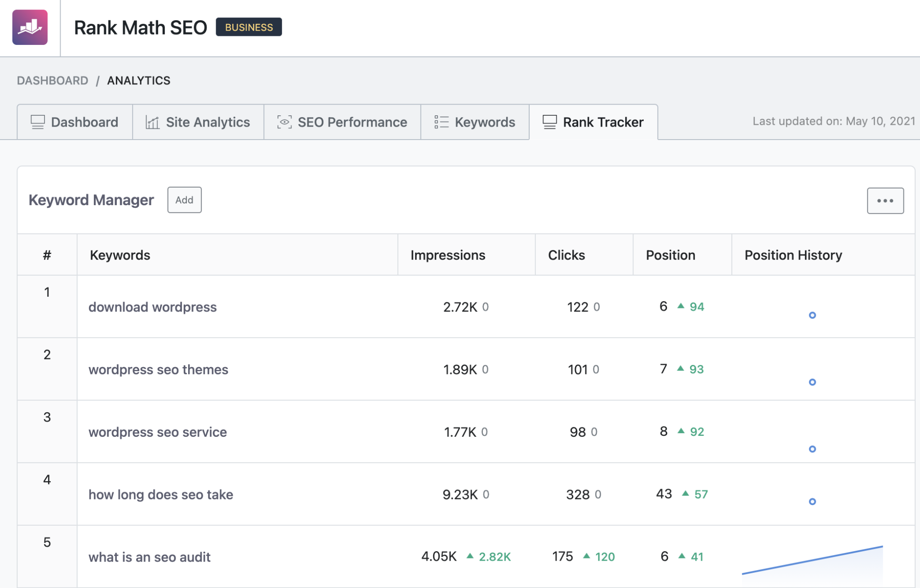Click position history dot for download wordpress

click(812, 315)
